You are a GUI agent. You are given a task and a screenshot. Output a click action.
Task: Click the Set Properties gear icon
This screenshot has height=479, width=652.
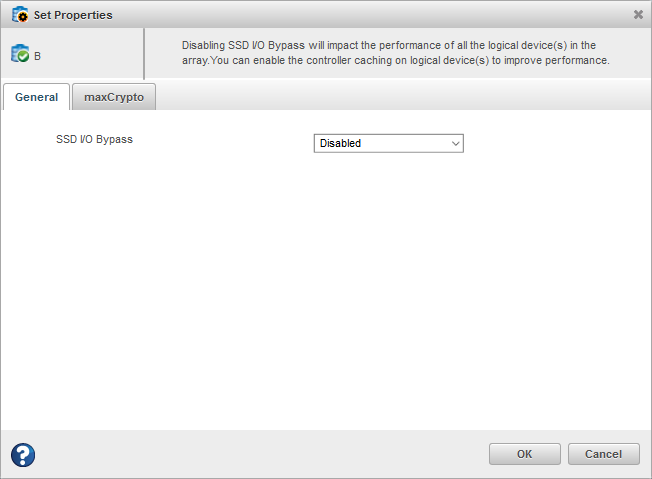coord(20,15)
